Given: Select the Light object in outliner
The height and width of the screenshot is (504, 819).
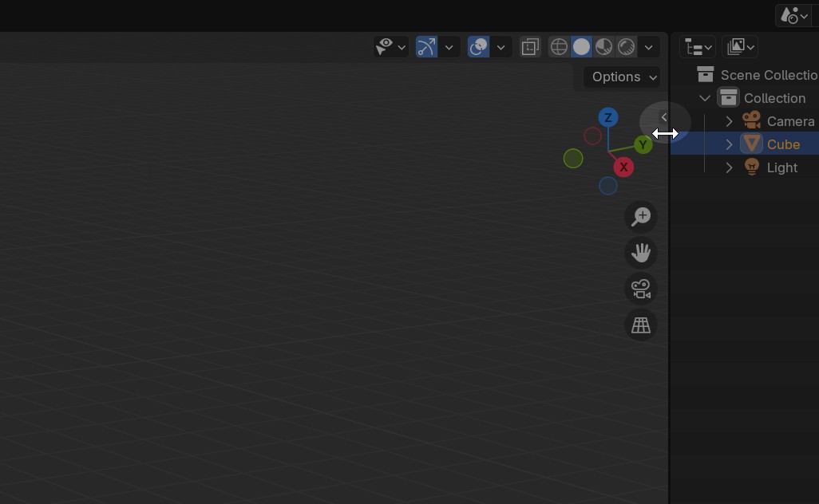Looking at the screenshot, I should (781, 167).
